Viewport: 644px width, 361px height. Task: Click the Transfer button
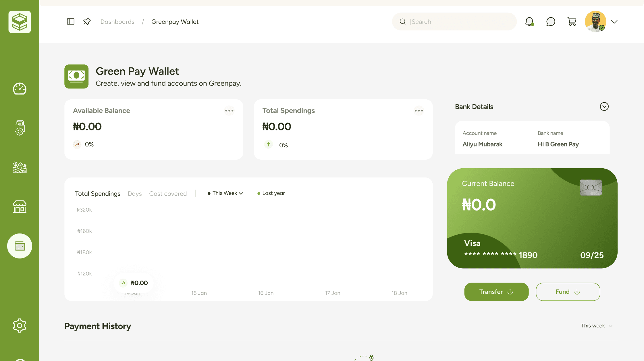tap(496, 292)
